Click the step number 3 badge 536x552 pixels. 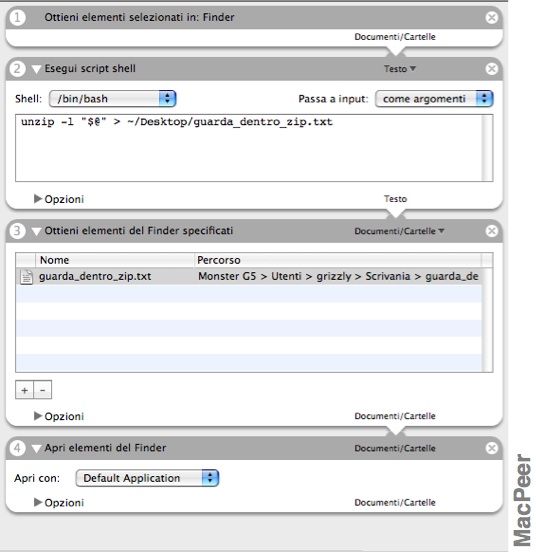point(17,231)
